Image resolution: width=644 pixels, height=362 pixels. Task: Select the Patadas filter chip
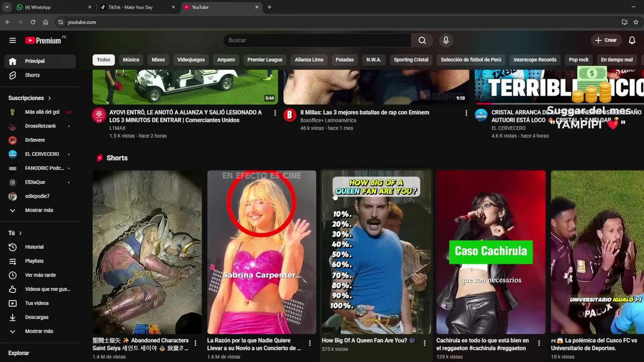tap(345, 60)
